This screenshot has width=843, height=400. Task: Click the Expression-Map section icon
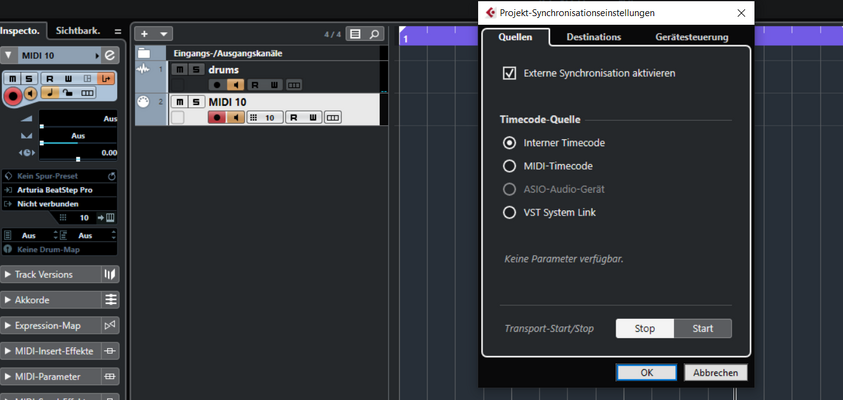coord(110,325)
